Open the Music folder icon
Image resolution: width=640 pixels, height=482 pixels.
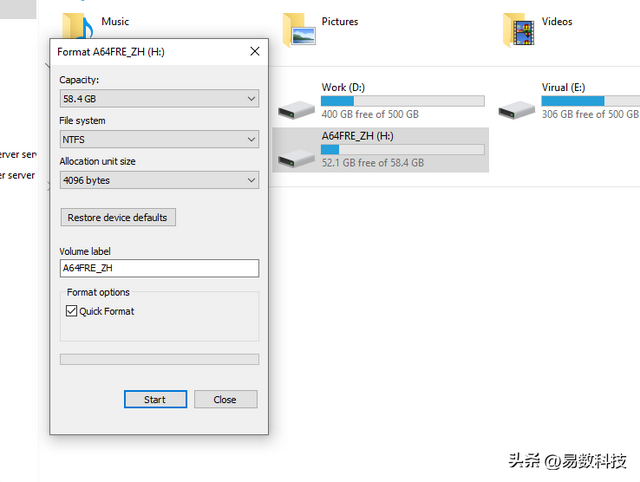[78, 26]
